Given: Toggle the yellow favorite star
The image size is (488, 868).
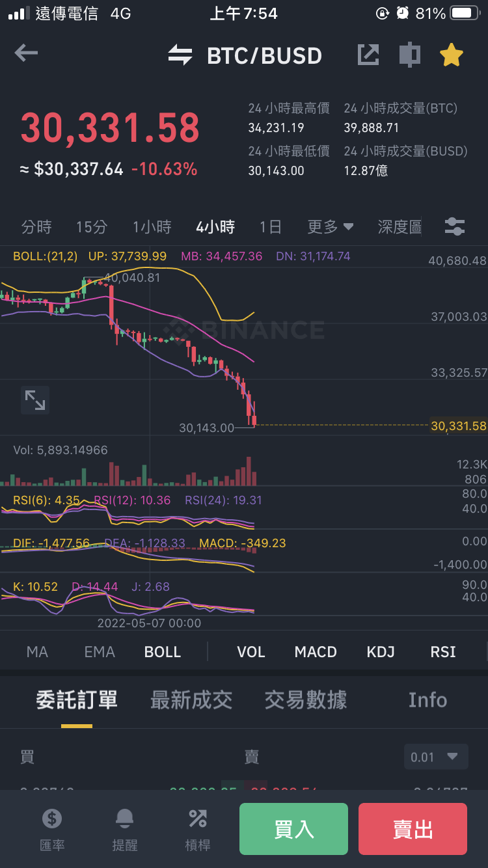Looking at the screenshot, I should click(x=451, y=55).
